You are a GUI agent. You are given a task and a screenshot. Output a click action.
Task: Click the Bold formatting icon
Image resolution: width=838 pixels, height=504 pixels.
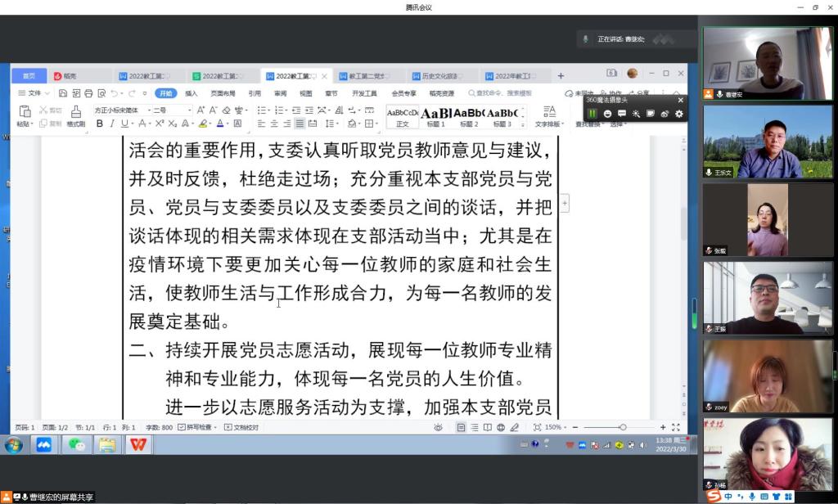pyautogui.click(x=100, y=124)
